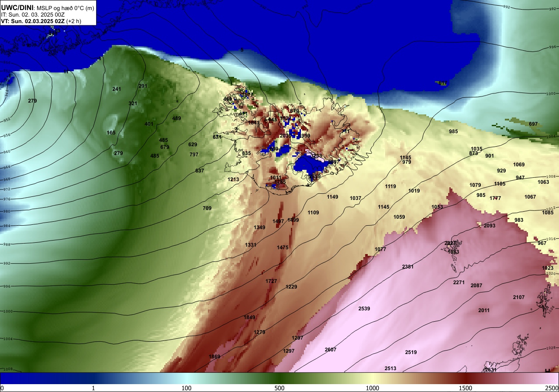Click the map value 2539

coord(364,309)
